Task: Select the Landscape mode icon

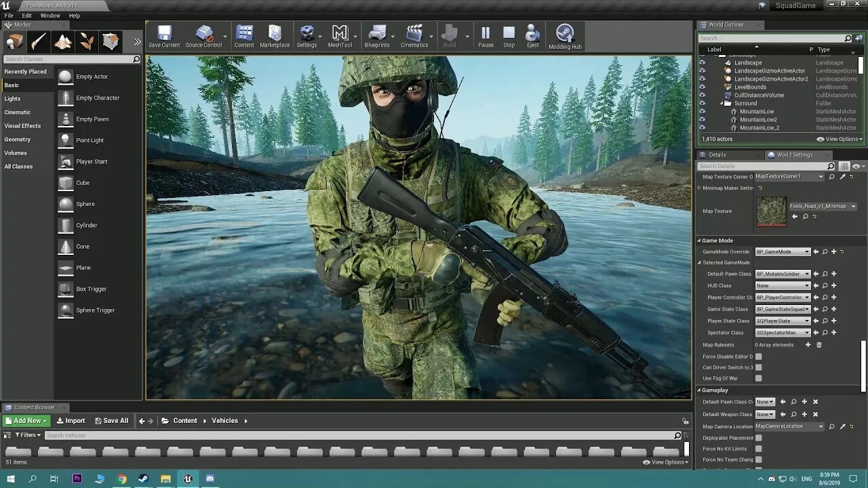Action: (63, 42)
